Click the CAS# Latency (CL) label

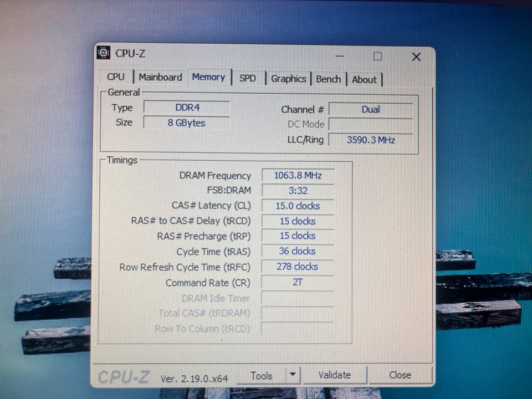[x=211, y=206]
